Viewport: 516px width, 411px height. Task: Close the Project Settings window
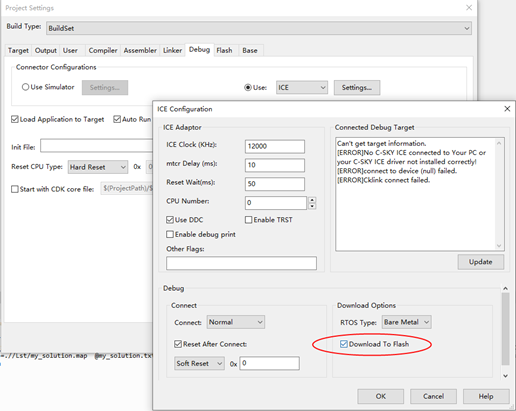469,8
